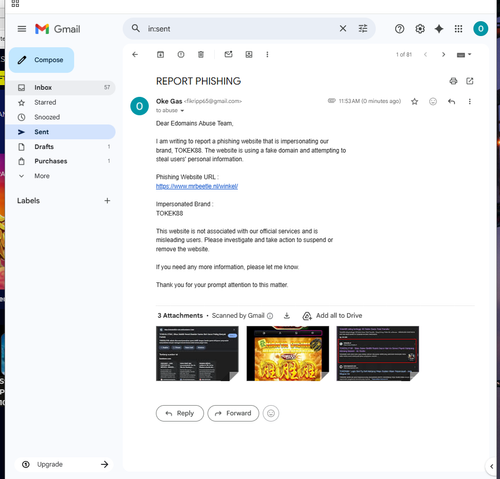Print the REPORT PHISHING email
Screen dimensions: 500x479
coord(453,81)
